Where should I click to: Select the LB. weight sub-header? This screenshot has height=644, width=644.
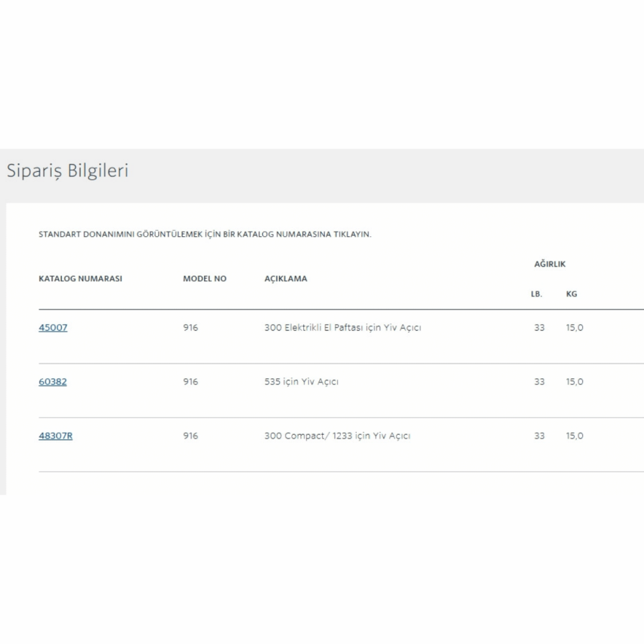[536, 294]
